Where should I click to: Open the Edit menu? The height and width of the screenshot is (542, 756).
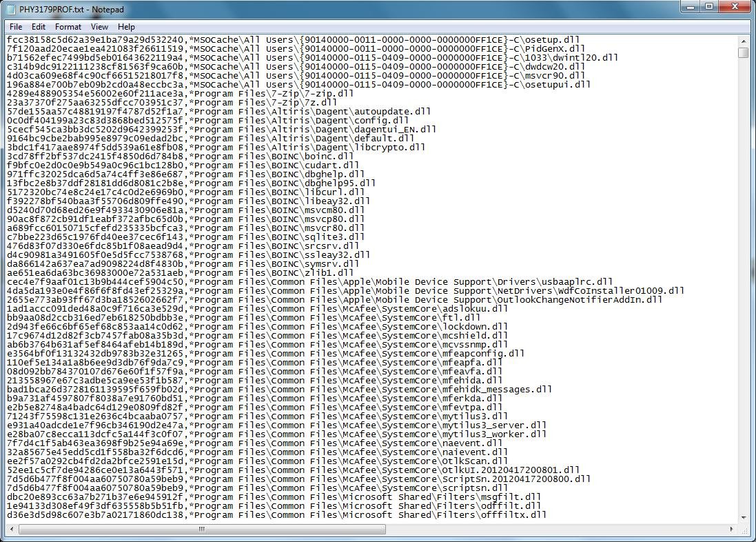38,26
